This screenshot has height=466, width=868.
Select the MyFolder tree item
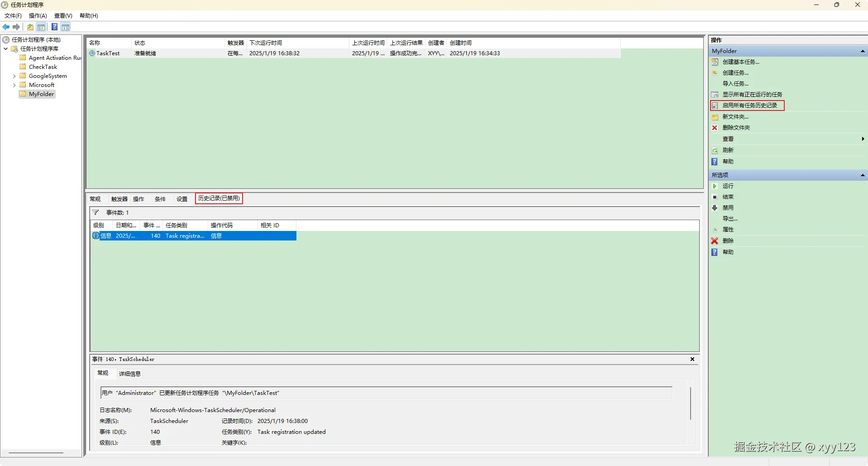coord(37,94)
